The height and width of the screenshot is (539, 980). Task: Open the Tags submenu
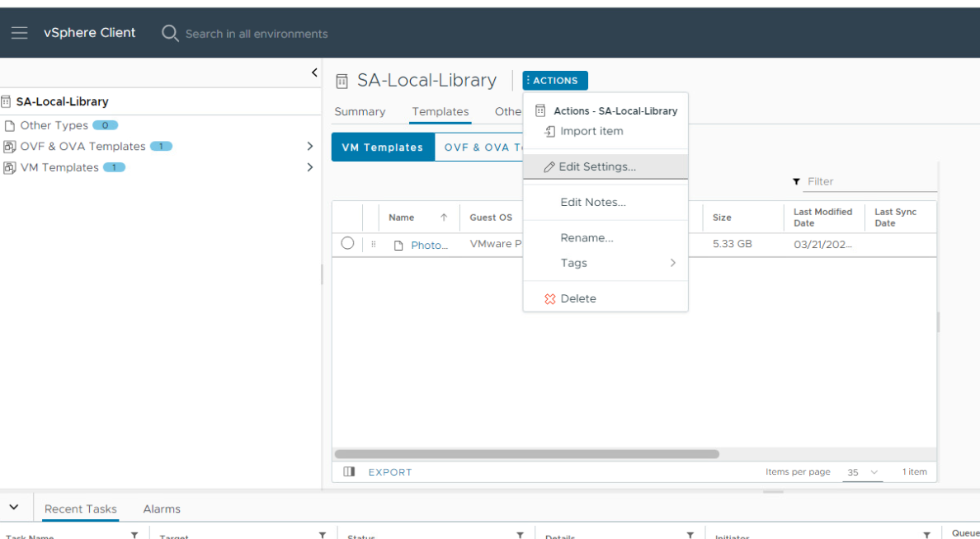pos(605,263)
